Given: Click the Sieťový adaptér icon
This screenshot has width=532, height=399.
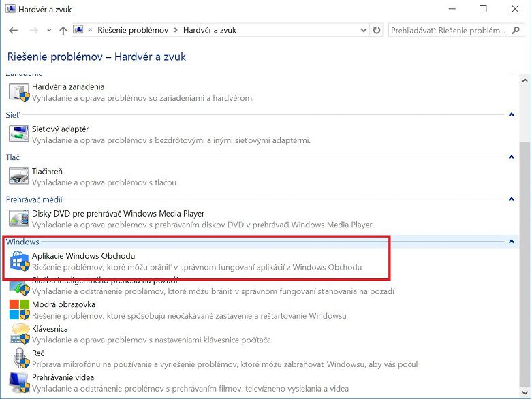Looking at the screenshot, I should (19, 134).
